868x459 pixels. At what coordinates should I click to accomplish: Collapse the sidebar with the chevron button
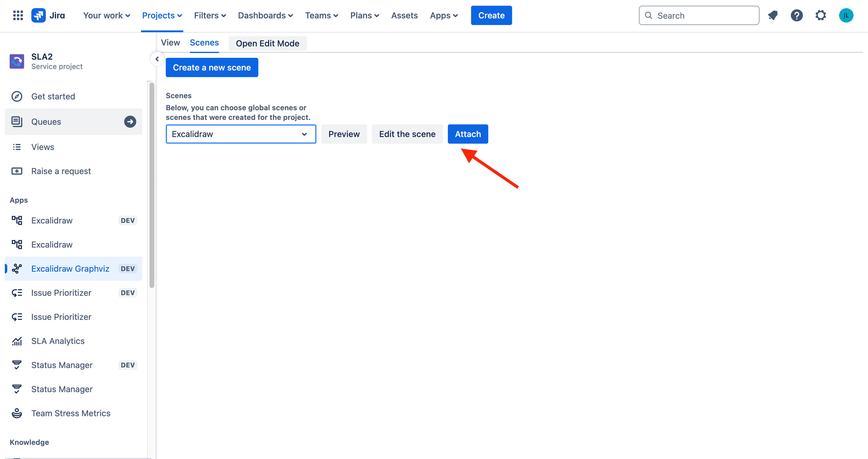(157, 59)
